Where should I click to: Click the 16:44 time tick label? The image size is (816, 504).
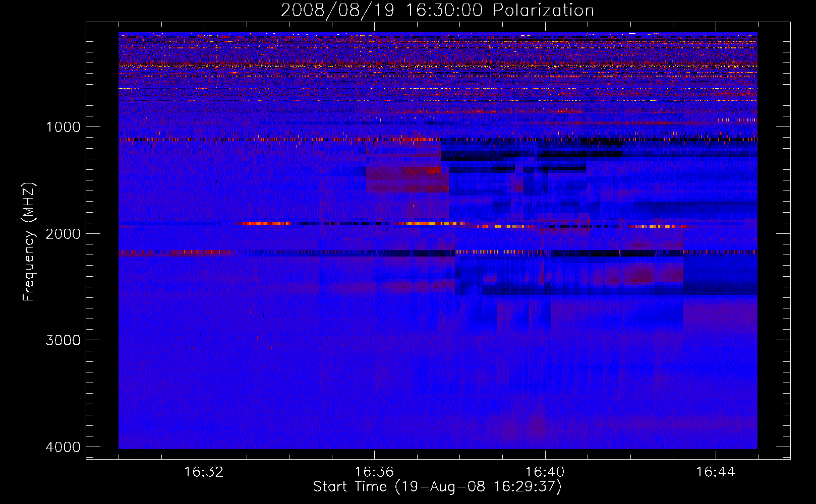point(716,472)
